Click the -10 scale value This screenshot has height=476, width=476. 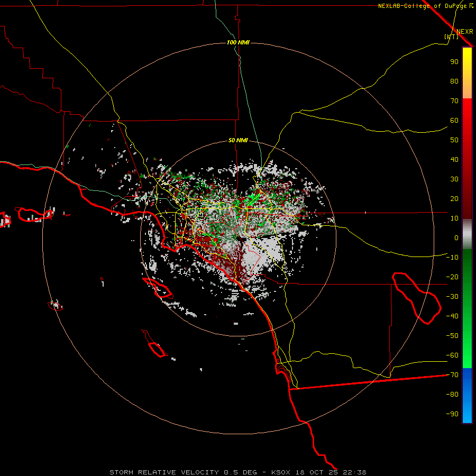tap(452, 258)
